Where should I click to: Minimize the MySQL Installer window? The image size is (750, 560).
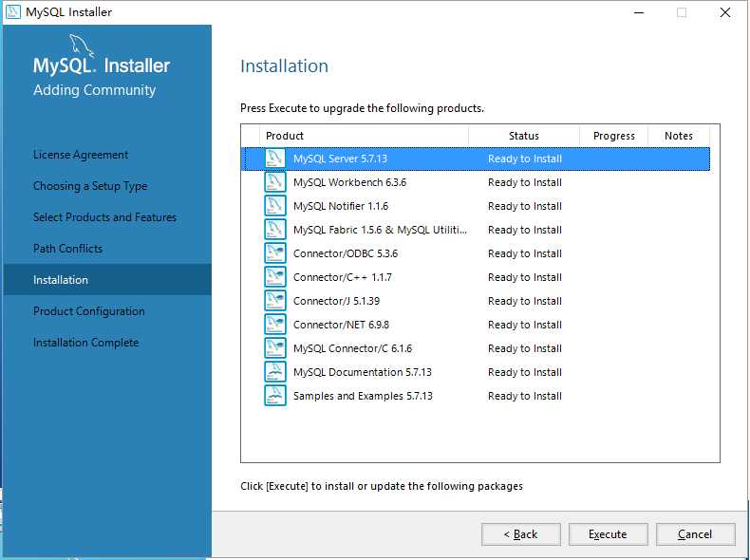639,12
